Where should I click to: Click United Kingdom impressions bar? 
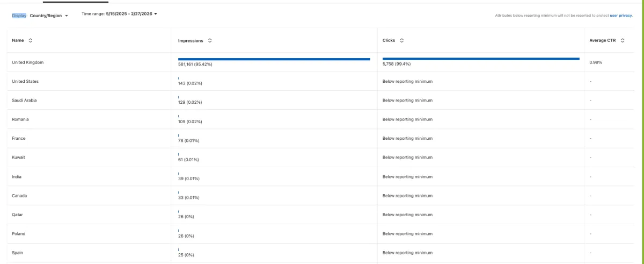pyautogui.click(x=274, y=59)
